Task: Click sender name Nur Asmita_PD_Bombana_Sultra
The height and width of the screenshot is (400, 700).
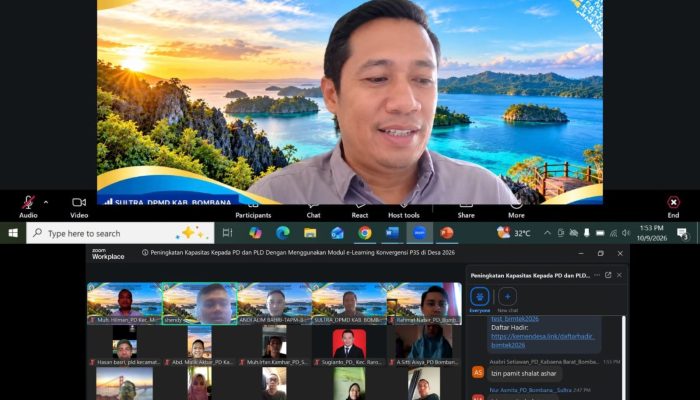Action: click(x=531, y=390)
